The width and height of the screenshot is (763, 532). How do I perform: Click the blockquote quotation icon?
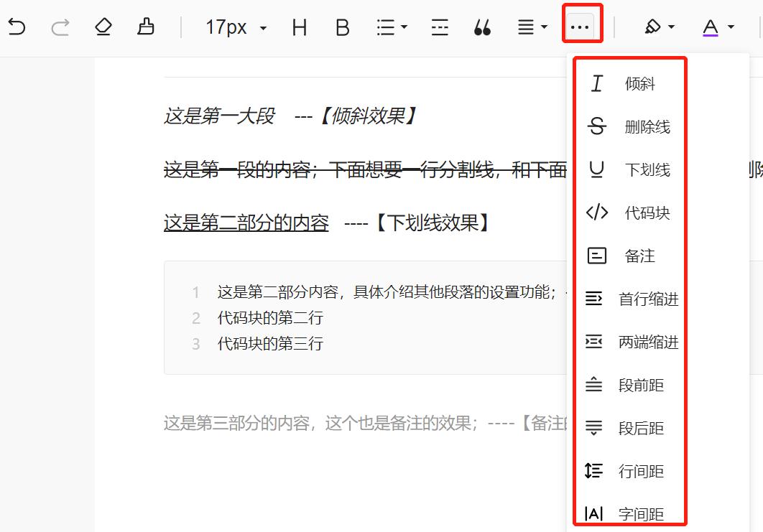pyautogui.click(x=483, y=27)
